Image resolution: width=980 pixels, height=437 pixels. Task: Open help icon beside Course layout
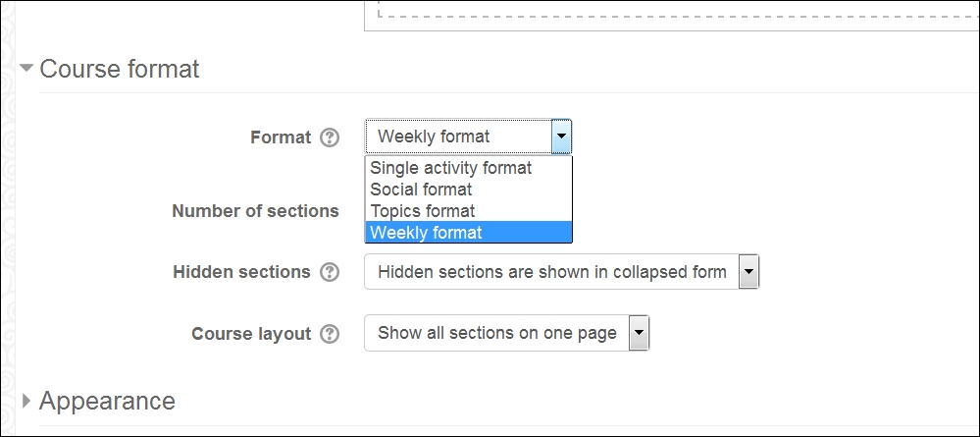tap(330, 334)
